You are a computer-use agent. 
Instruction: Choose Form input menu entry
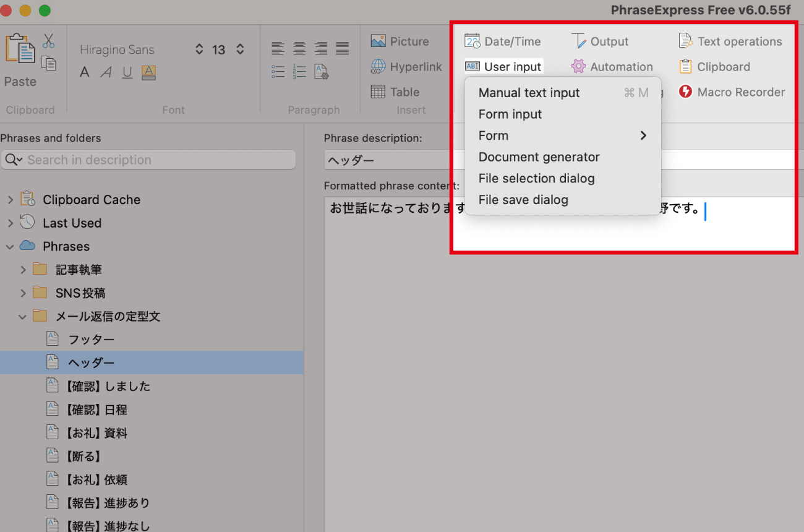coord(563,114)
